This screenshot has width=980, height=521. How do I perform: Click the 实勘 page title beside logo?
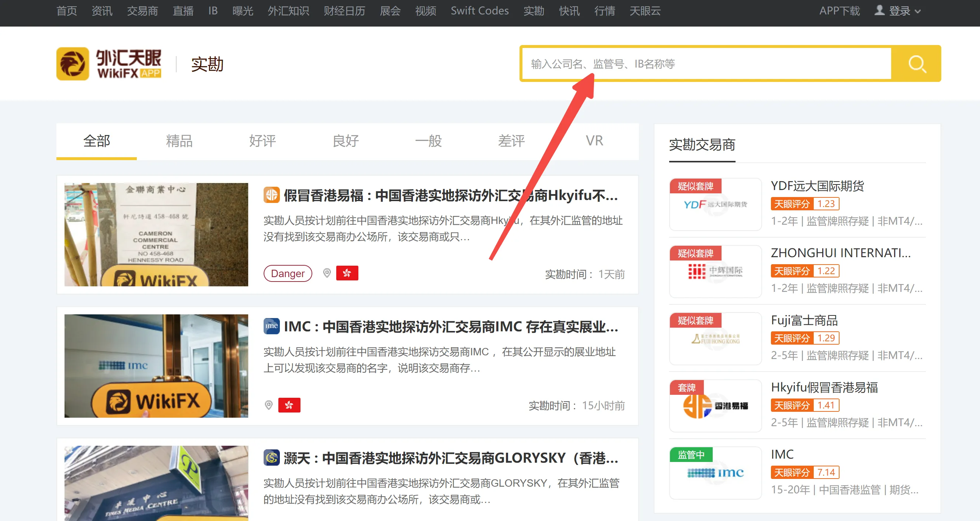(207, 64)
